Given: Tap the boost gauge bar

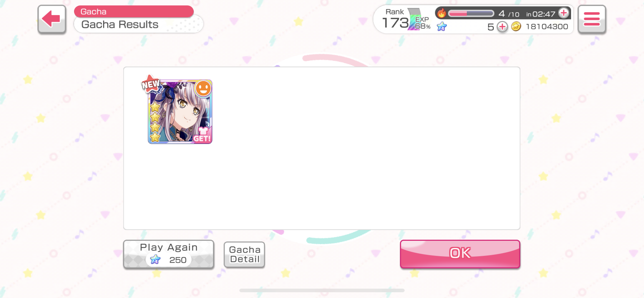Looking at the screenshot, I should coord(471,14).
